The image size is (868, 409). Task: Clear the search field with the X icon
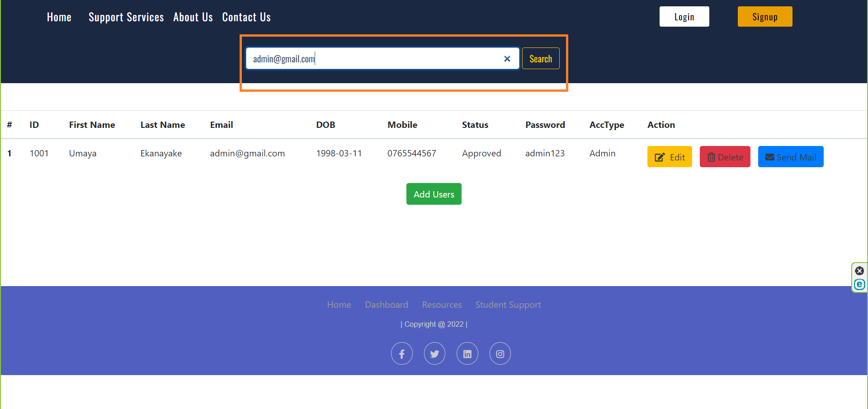[507, 59]
